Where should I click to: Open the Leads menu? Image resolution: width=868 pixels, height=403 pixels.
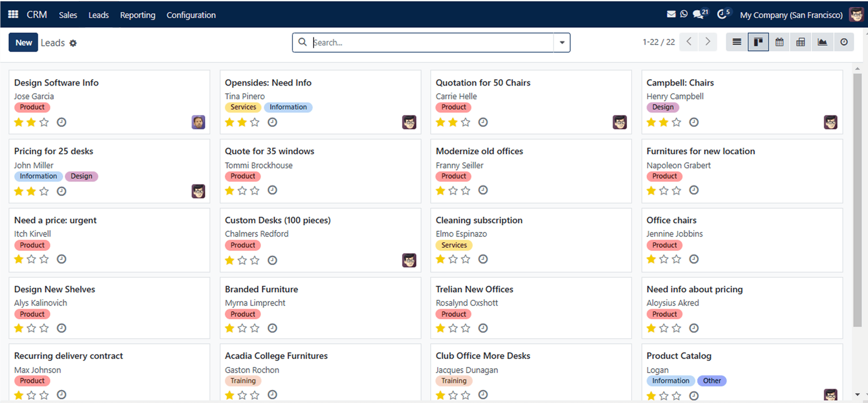pos(99,15)
